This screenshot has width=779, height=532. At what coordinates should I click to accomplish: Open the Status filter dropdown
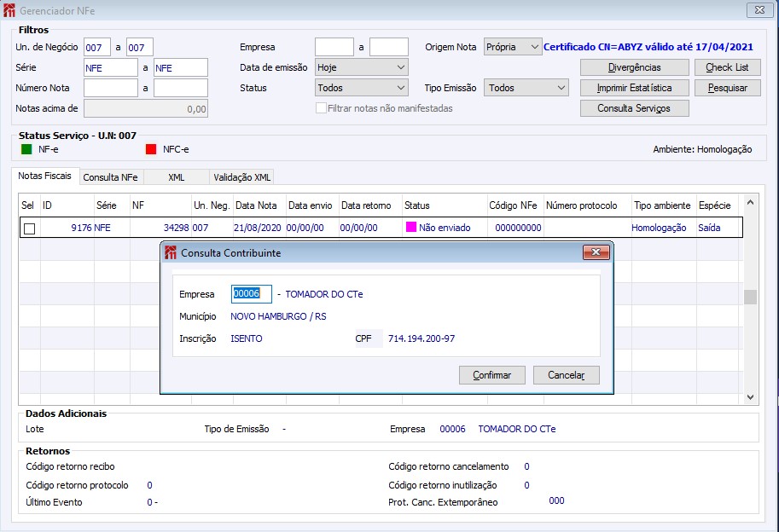click(362, 88)
